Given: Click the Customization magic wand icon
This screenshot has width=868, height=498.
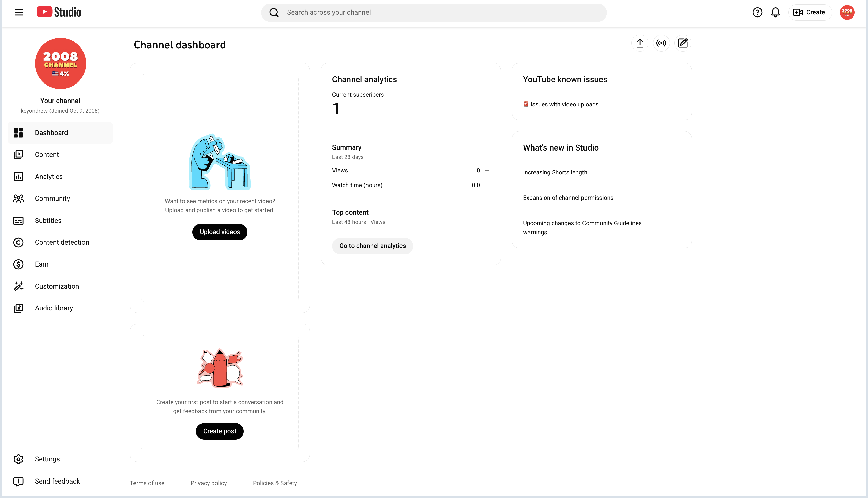Looking at the screenshot, I should pos(19,286).
